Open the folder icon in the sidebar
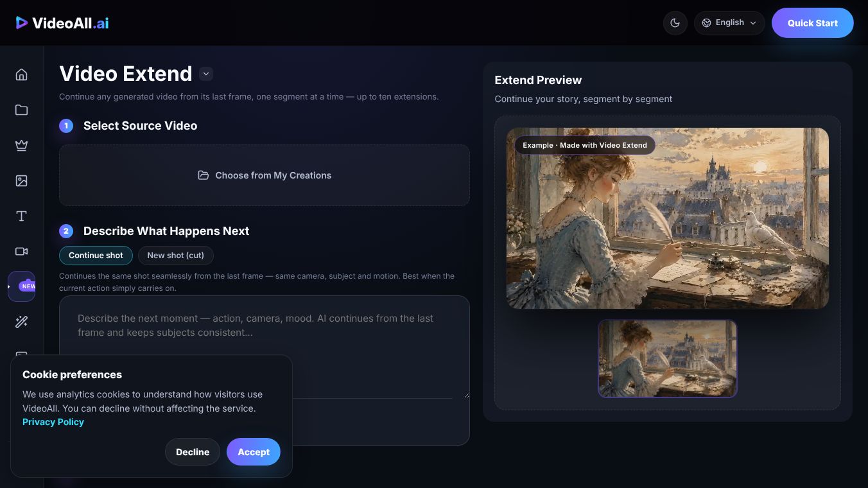Image resolution: width=868 pixels, height=488 pixels. click(21, 110)
